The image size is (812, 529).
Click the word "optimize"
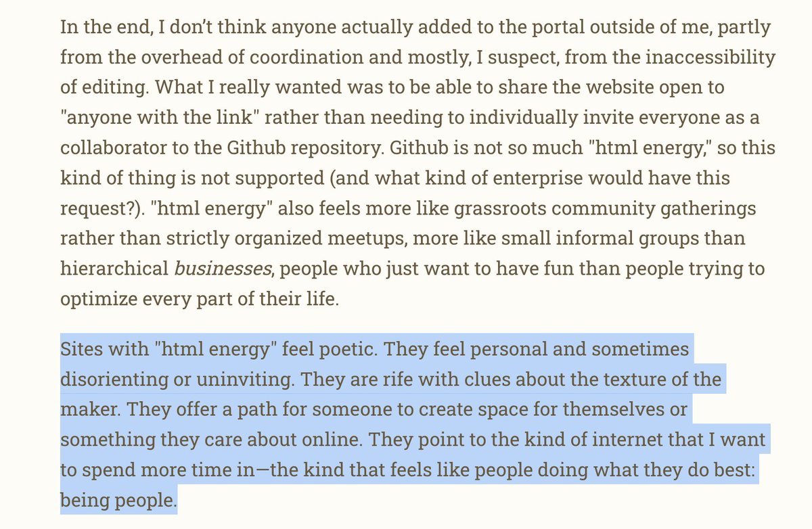click(95, 300)
